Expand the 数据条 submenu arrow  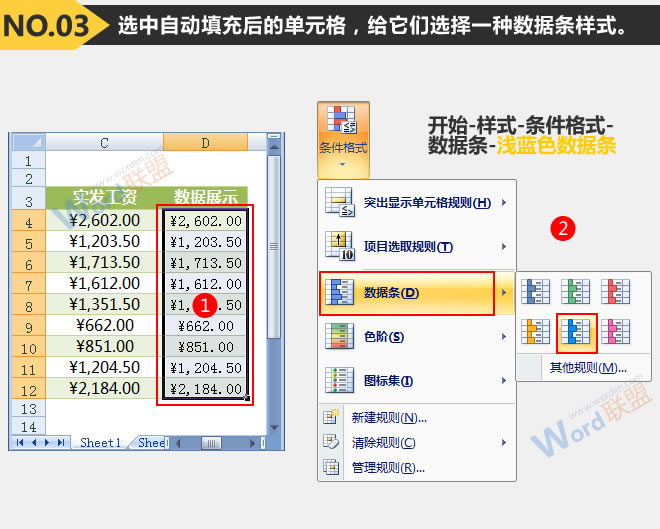pos(504,292)
